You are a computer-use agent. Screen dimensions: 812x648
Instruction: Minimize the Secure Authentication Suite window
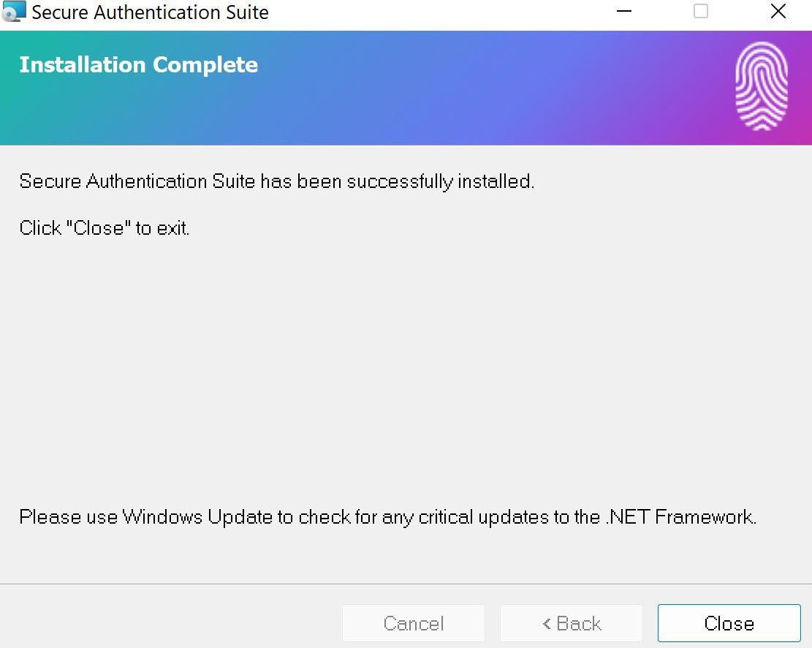pos(623,11)
